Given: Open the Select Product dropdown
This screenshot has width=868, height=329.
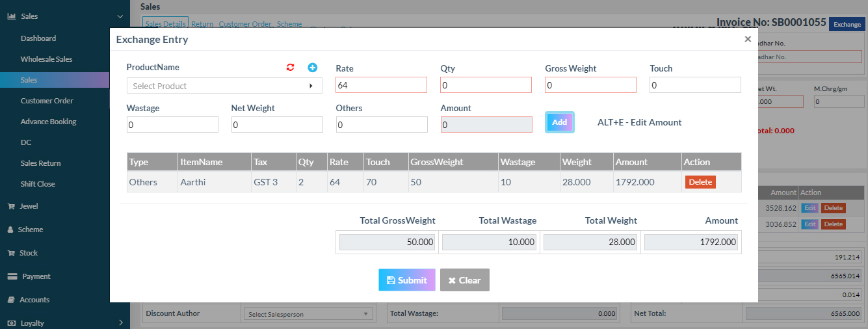Looking at the screenshot, I should [x=224, y=86].
